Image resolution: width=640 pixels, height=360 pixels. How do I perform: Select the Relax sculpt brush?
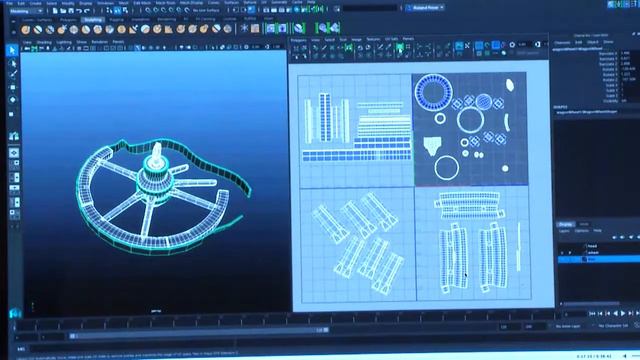tap(50, 29)
